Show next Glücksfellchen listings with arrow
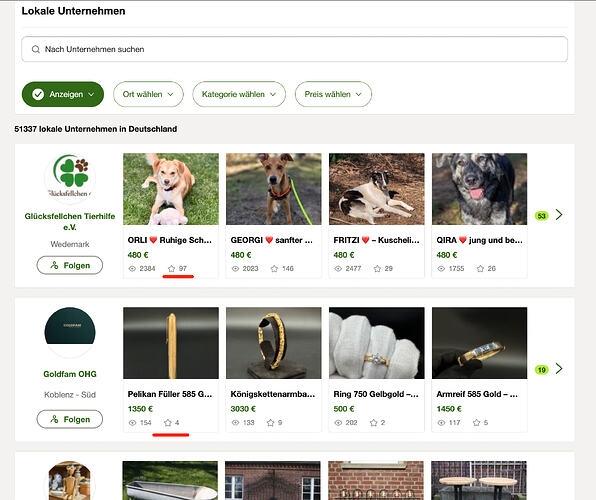The height and width of the screenshot is (500, 596). (559, 215)
